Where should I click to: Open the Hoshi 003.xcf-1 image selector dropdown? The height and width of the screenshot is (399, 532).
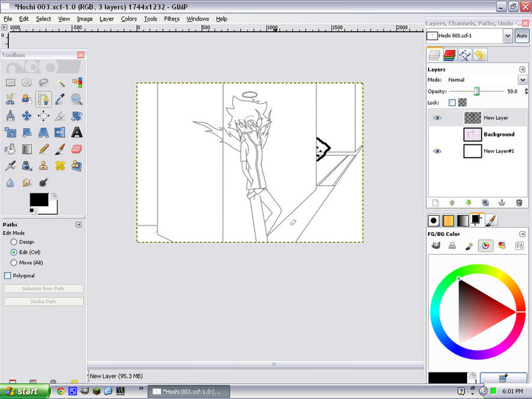coord(508,35)
